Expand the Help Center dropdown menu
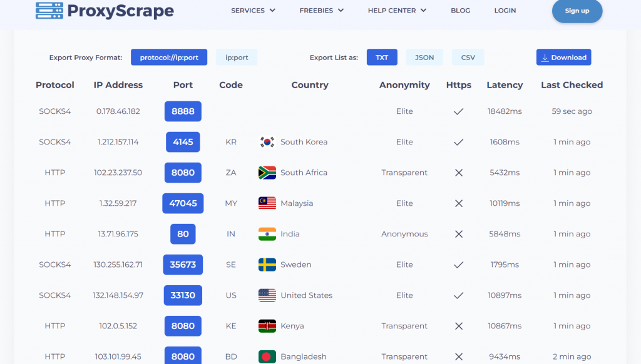641x364 pixels. point(397,10)
